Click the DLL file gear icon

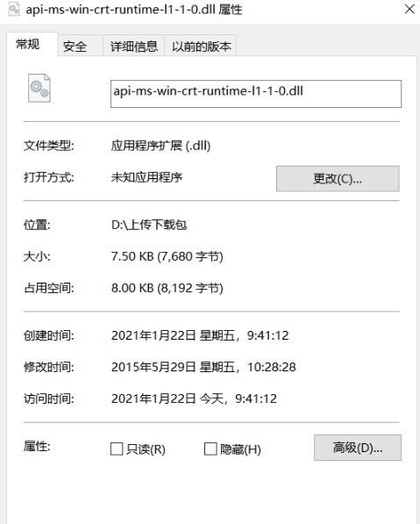[x=39, y=89]
